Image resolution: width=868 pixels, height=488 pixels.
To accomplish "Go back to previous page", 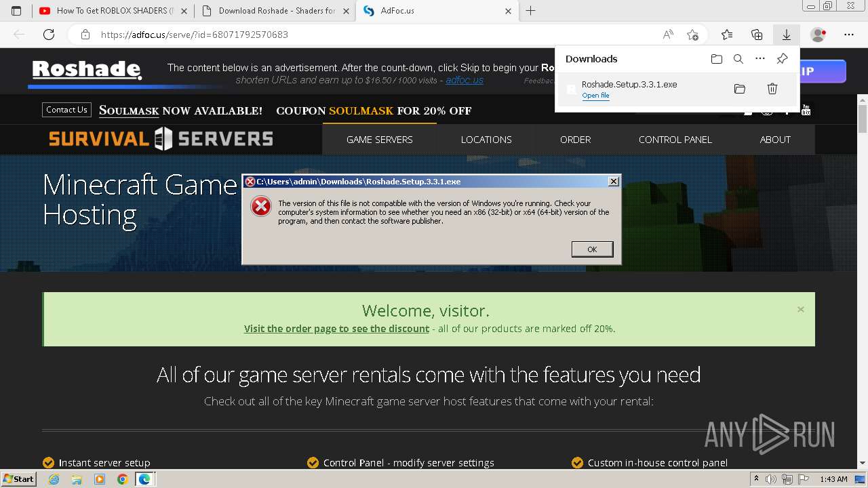I will click(19, 35).
